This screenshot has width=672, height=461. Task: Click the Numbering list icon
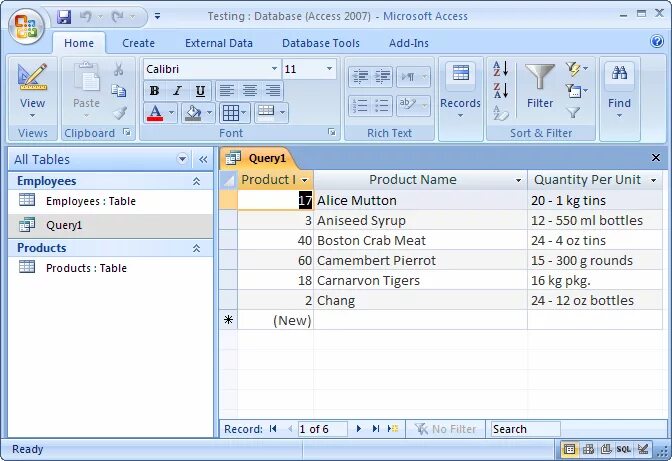click(360, 105)
